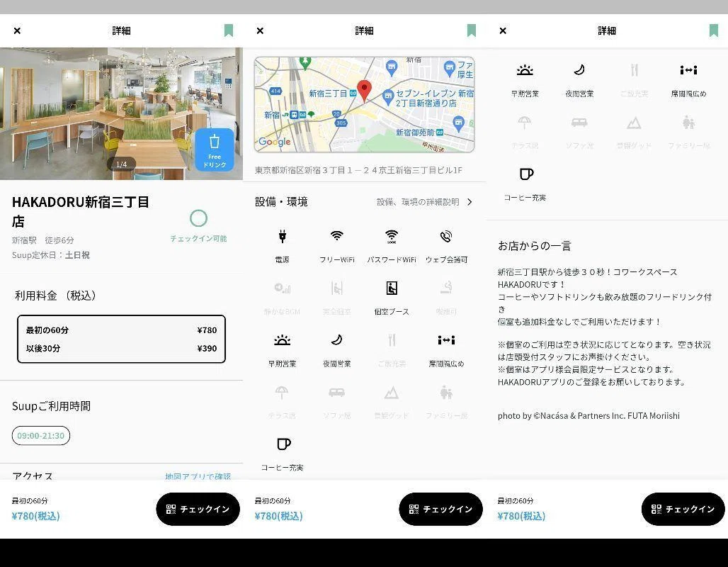Tap the 設備・環境 heading

click(x=281, y=202)
